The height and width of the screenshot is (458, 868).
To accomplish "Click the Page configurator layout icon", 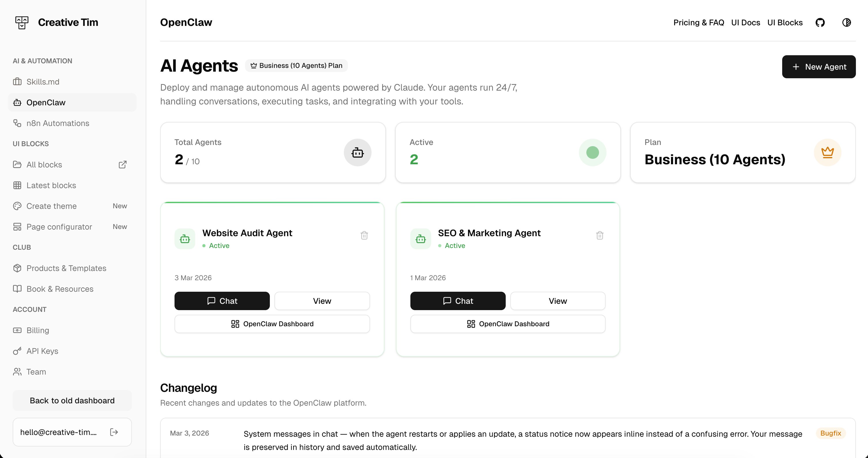I will click(17, 227).
